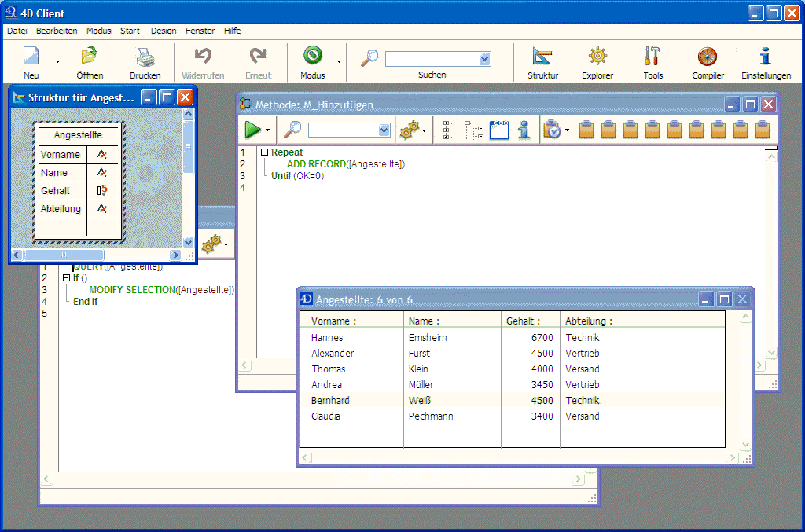This screenshot has height=532, width=805.
Task: Click the Drucken printer icon
Action: click(x=145, y=58)
